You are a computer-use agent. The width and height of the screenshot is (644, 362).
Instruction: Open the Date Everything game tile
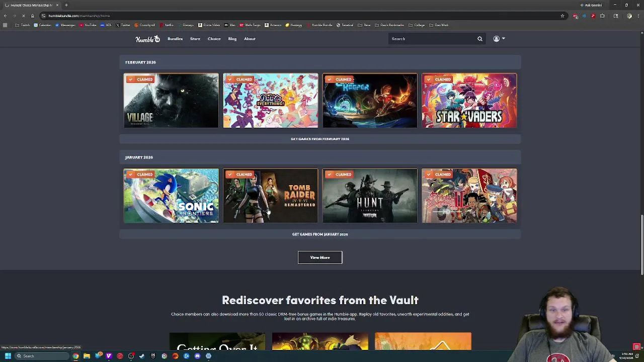tap(271, 101)
